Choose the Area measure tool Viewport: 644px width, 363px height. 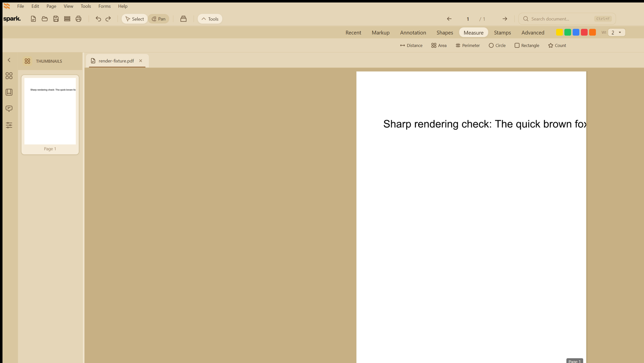(439, 45)
